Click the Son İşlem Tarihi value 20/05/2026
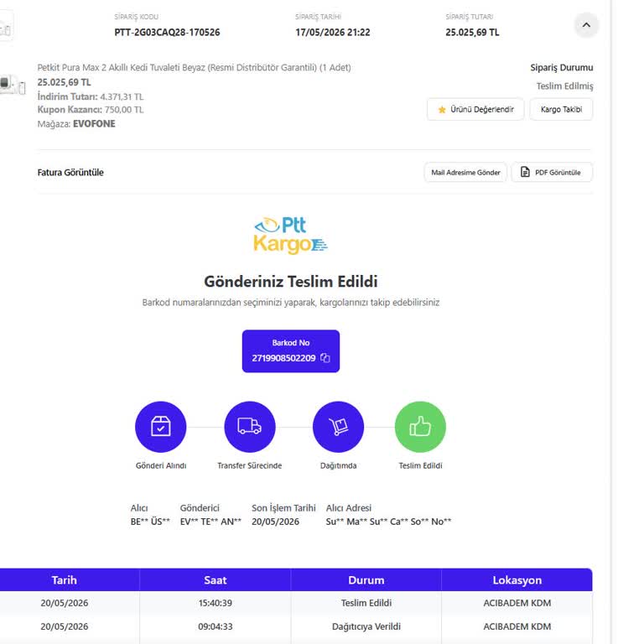Image resolution: width=644 pixels, height=644 pixels. tap(275, 522)
